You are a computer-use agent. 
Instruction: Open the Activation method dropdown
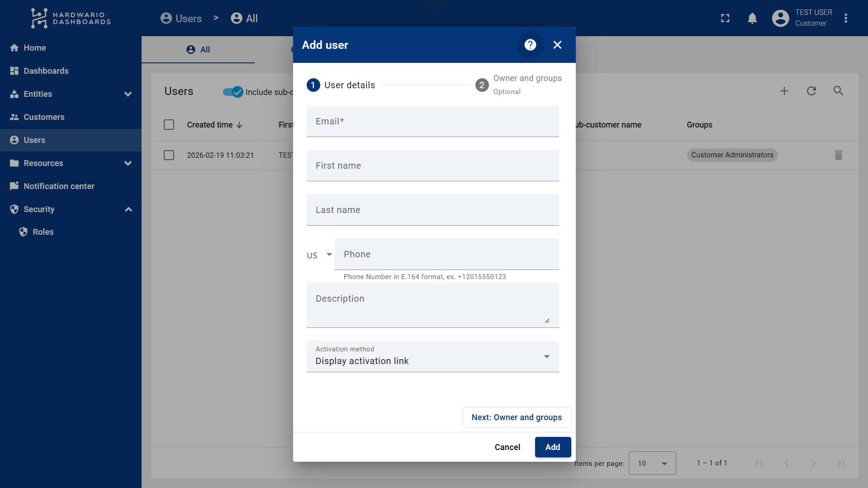tap(432, 356)
